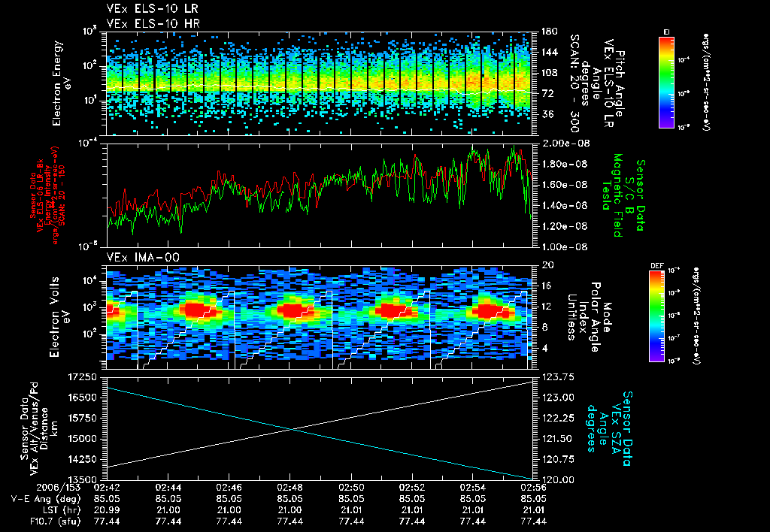Click the 1.40e-08 magnetic field tick
Screen dimensions: 770x532
click(564, 205)
